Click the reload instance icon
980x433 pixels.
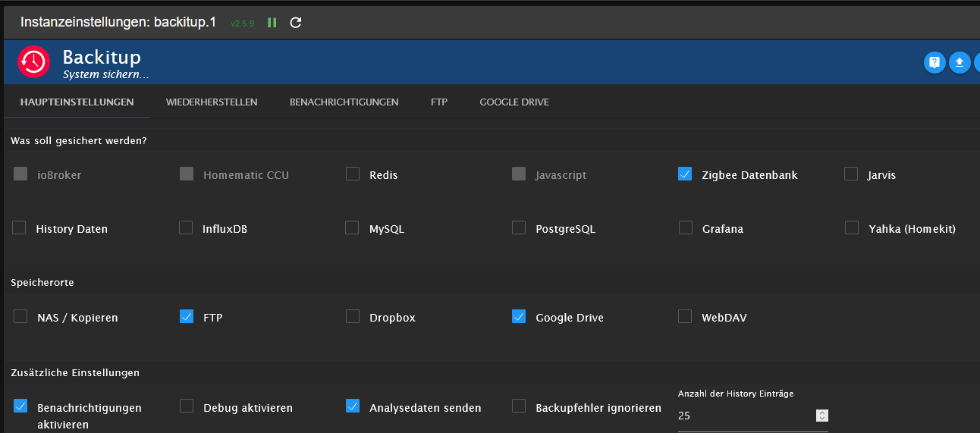(296, 23)
